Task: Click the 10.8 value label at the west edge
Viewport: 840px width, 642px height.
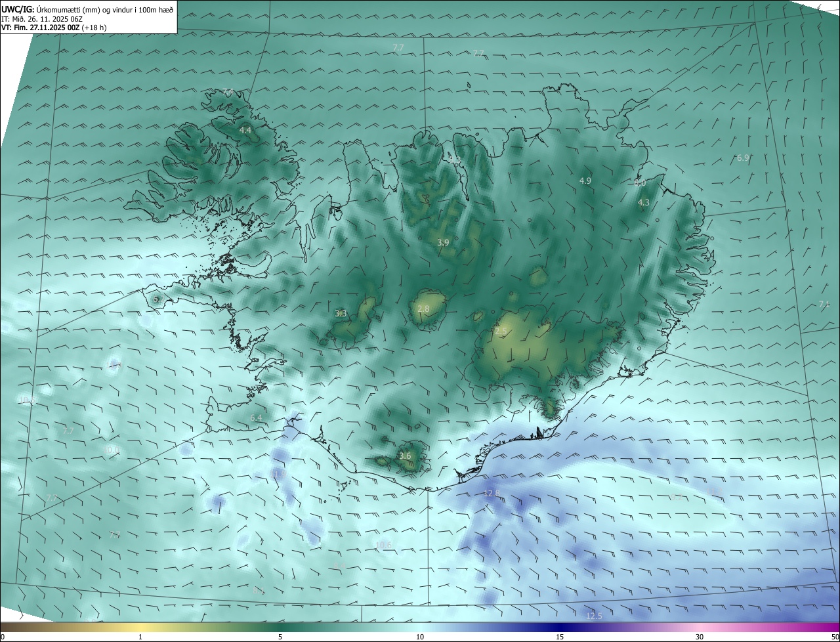Action: pyautogui.click(x=27, y=400)
